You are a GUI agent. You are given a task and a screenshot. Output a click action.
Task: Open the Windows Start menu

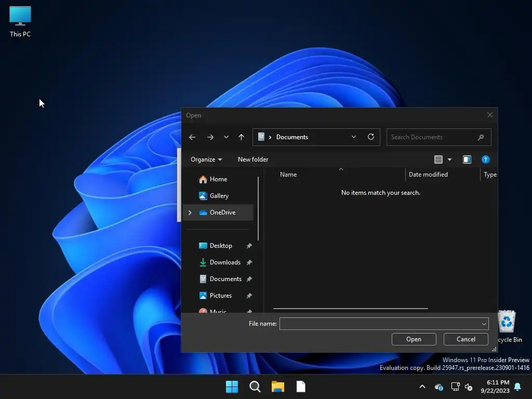[232, 387]
